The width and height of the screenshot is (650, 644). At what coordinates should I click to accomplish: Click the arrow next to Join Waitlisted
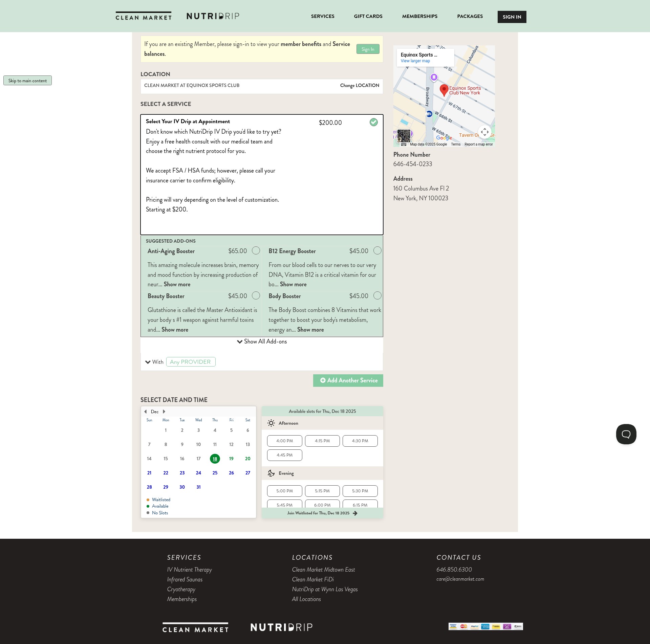point(355,513)
